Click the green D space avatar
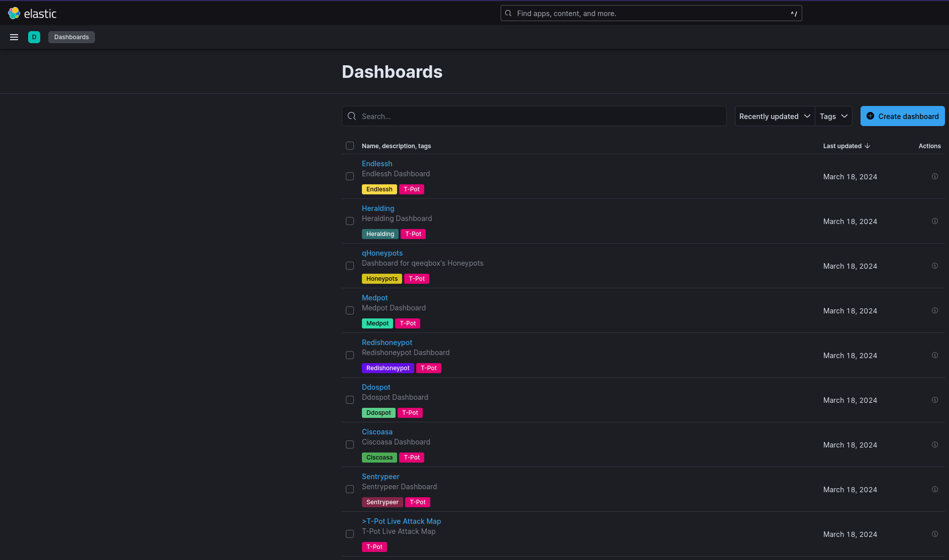This screenshot has height=560, width=949. [34, 37]
